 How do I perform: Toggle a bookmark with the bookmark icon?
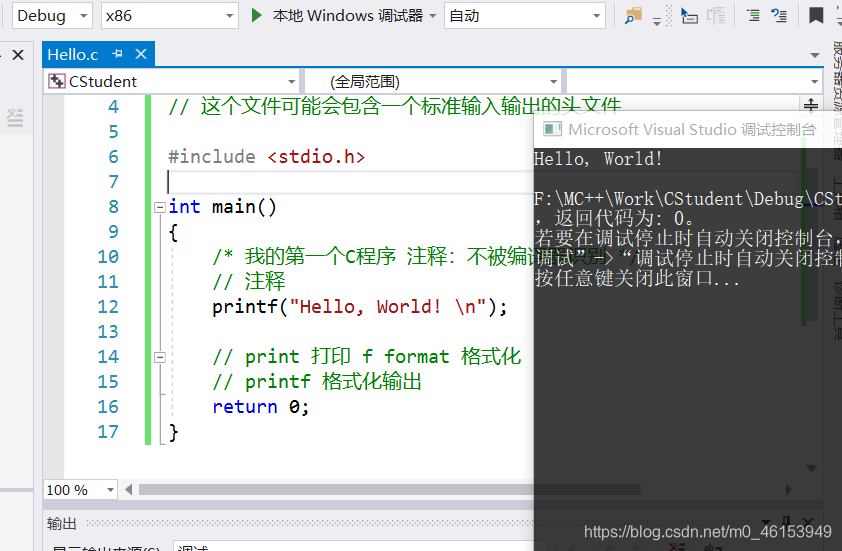816,16
